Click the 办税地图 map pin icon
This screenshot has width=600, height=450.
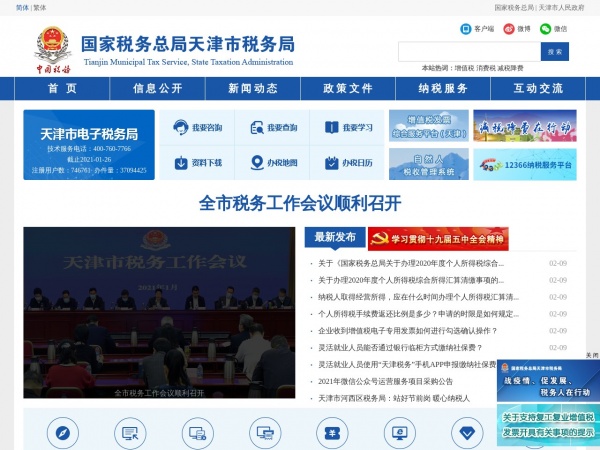[x=257, y=163]
